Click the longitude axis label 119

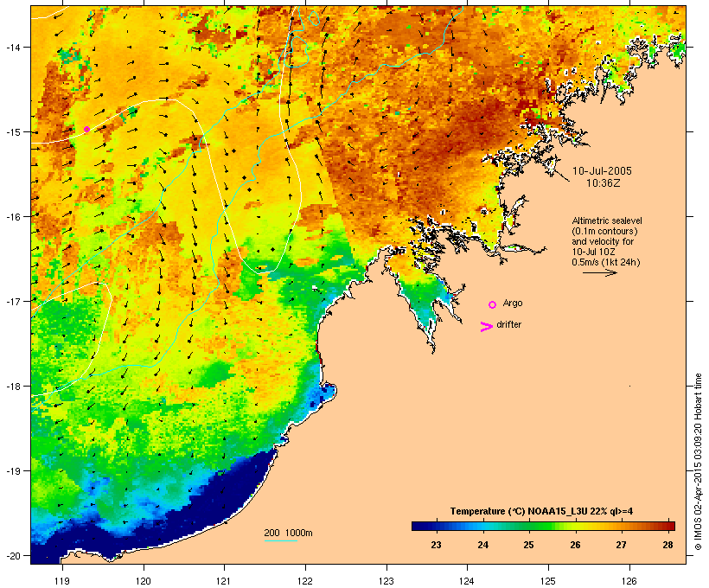point(62,581)
